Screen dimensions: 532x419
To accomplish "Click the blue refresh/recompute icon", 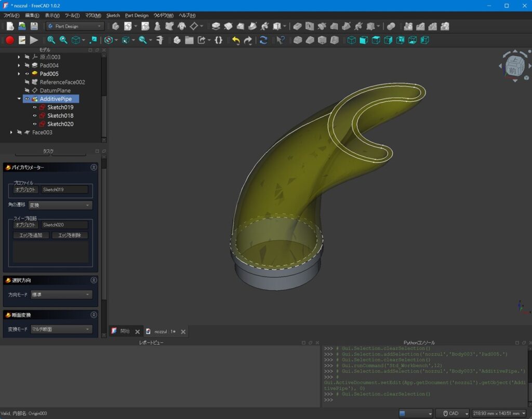I will point(263,40).
